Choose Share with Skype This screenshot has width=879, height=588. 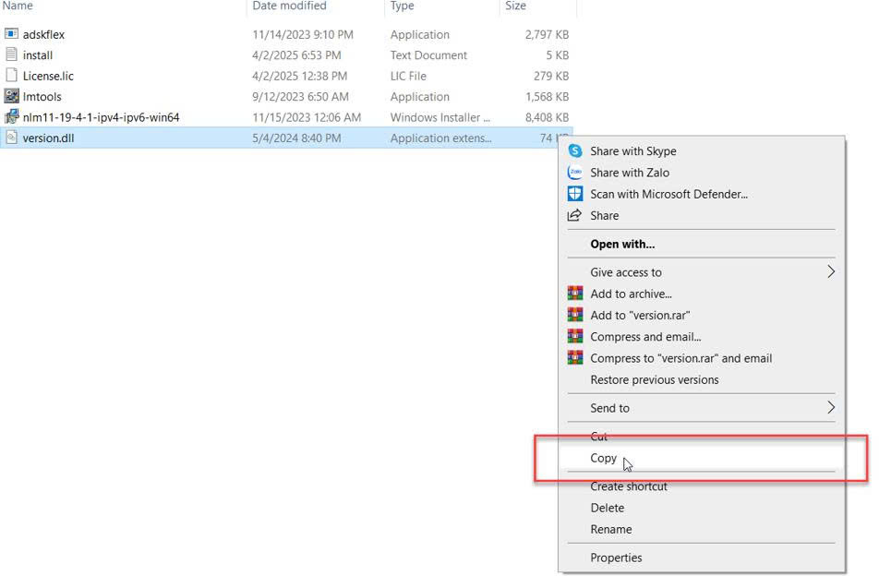pyautogui.click(x=632, y=150)
